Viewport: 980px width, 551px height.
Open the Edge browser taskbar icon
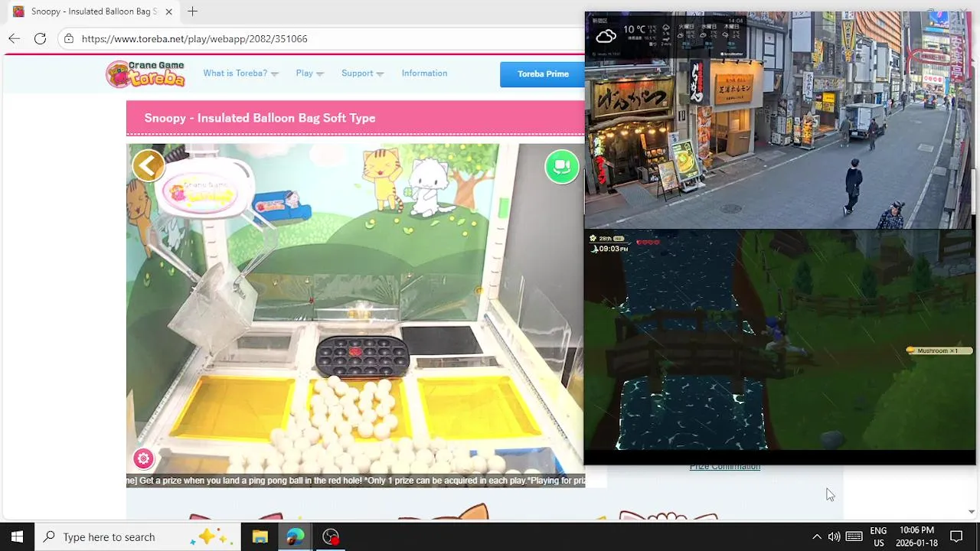(x=295, y=536)
